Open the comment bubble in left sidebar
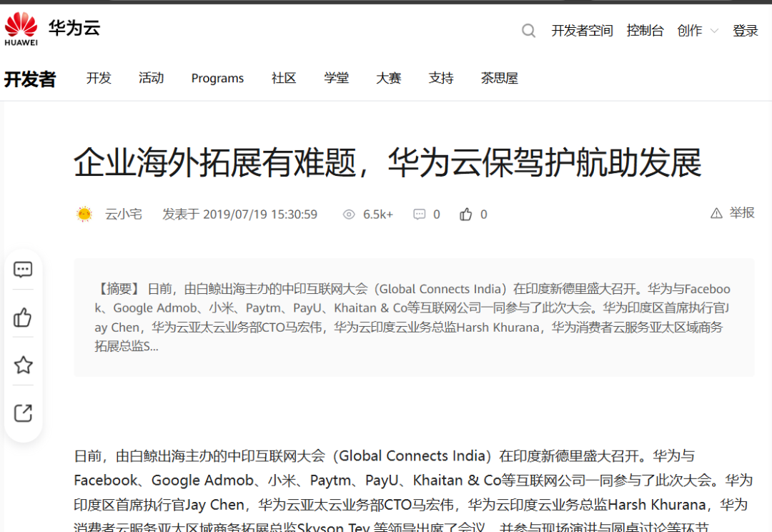 pyautogui.click(x=23, y=270)
